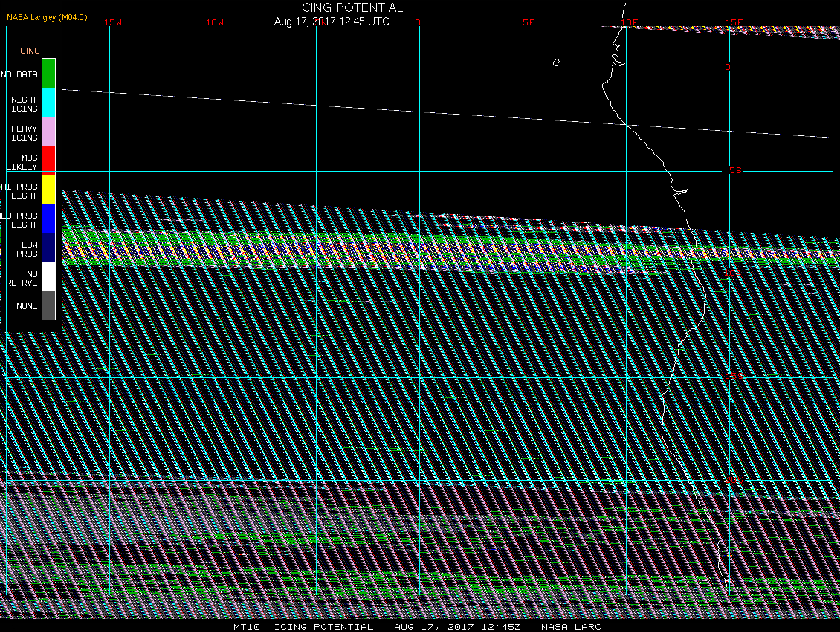
Task: Click the 10E longitude label
Action: coord(630,22)
